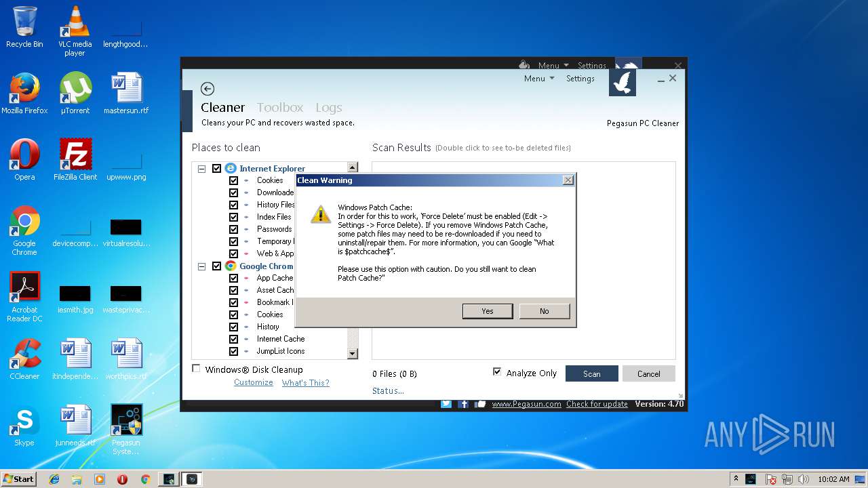Viewport: 868px width, 488px height.
Task: Open Pegasun System desktop shortcut
Action: click(x=126, y=430)
